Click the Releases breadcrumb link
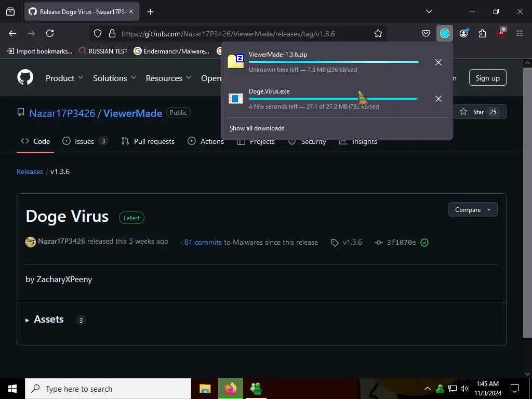Viewport: 532px width, 399px height. 30,171
